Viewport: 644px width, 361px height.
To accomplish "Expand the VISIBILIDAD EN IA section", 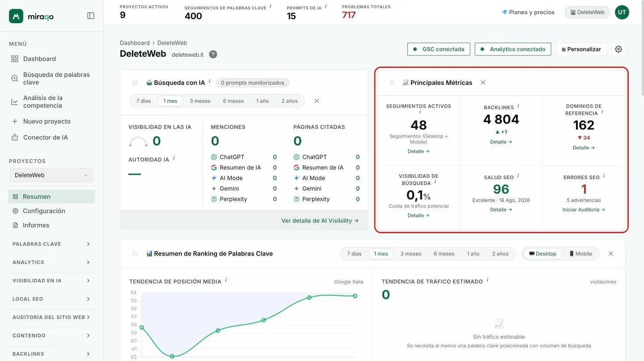I will [51, 281].
